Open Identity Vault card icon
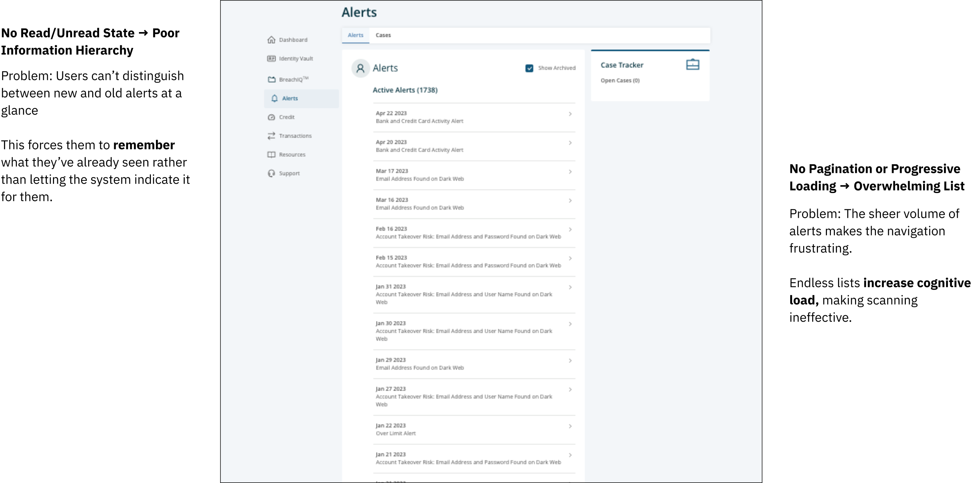The image size is (980, 483). pos(271,59)
